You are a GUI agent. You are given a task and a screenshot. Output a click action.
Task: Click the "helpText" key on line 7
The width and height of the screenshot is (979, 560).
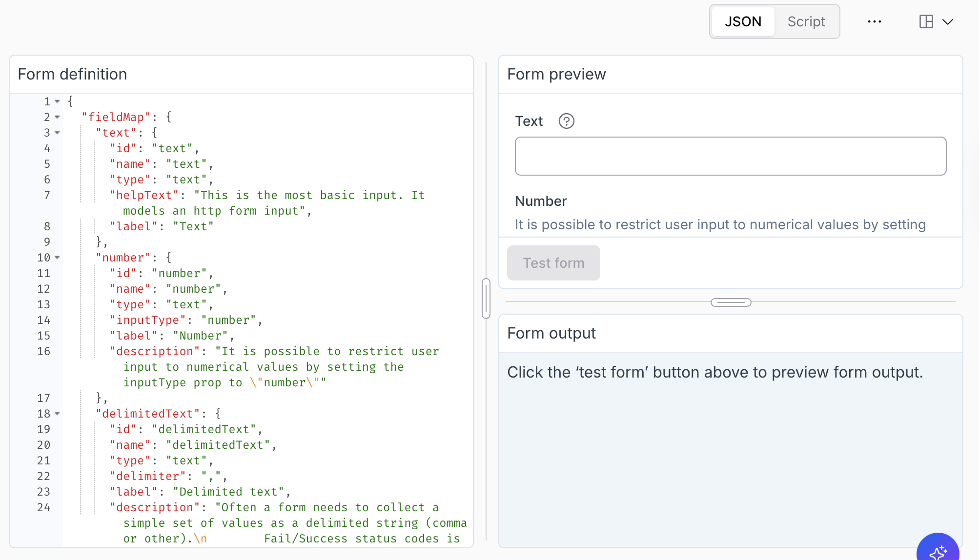(x=144, y=195)
